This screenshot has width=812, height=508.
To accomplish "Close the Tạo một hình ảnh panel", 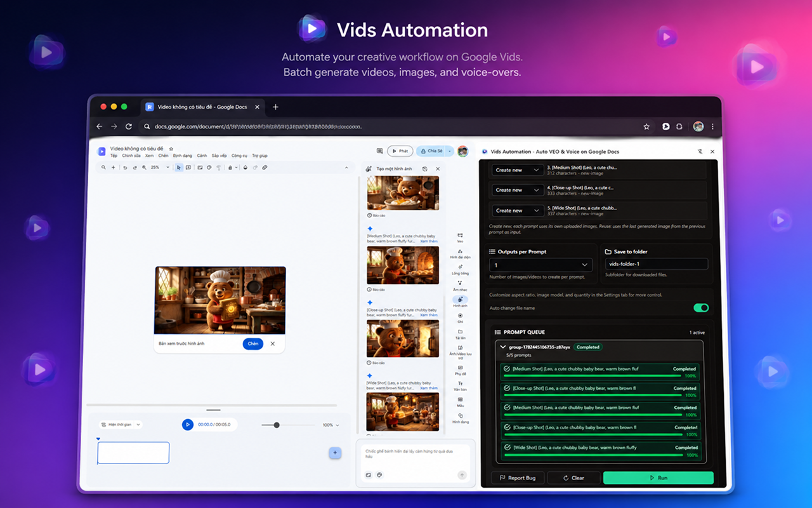I will (x=437, y=169).
